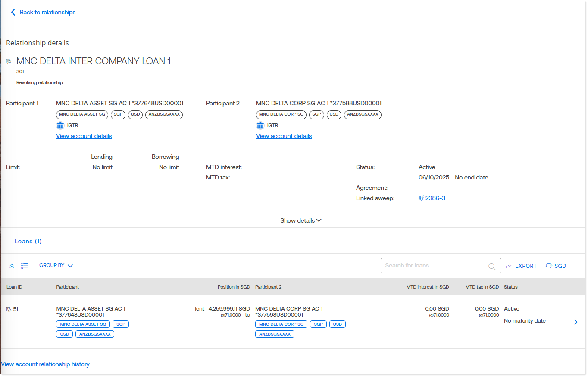588x377 pixels.
Task: Open View account details for Participant 2
Action: click(x=284, y=136)
